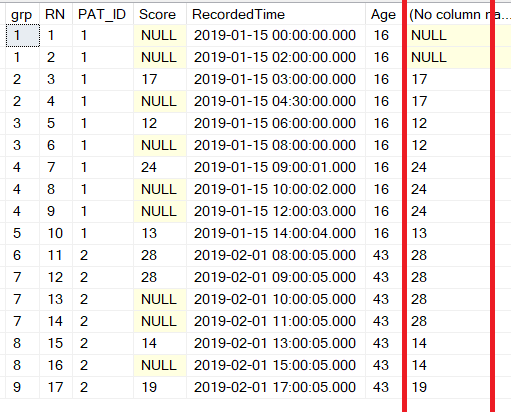Click the (No column name) header
The height and width of the screenshot is (412, 511).
[x=459, y=14]
